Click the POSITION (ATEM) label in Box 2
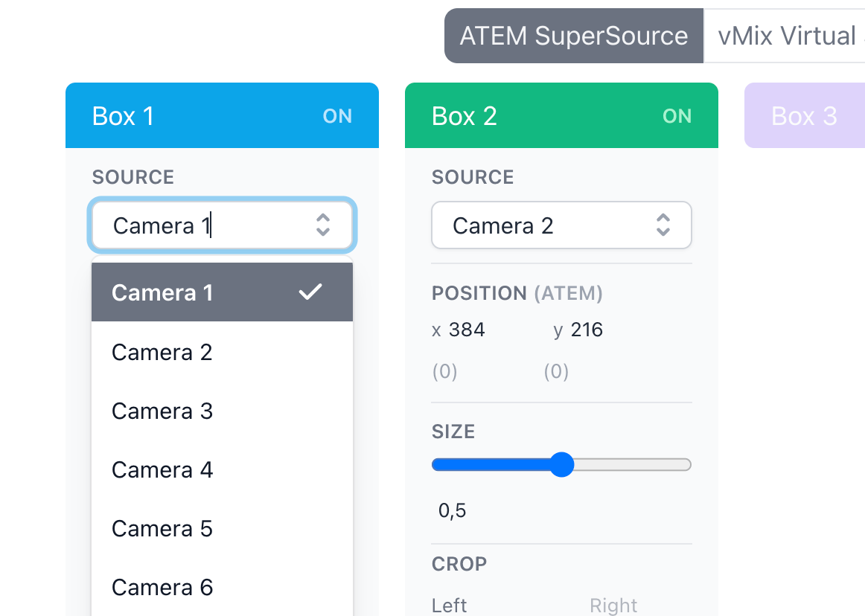Viewport: 865px width, 616px height. coord(517,293)
